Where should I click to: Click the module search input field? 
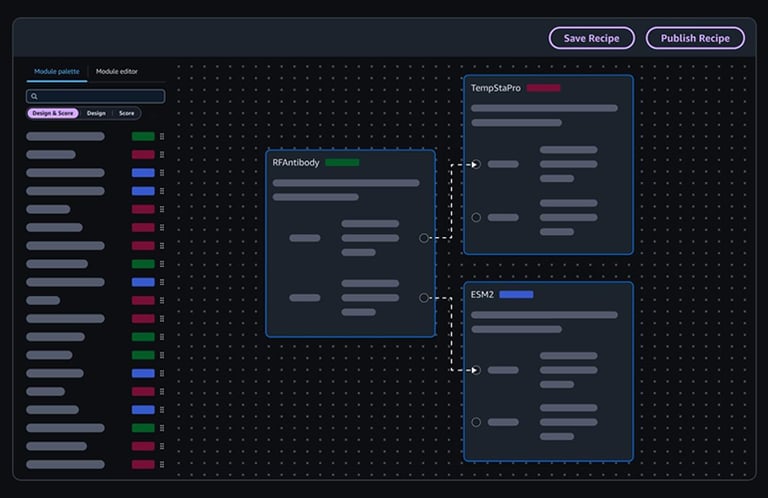coord(100,96)
